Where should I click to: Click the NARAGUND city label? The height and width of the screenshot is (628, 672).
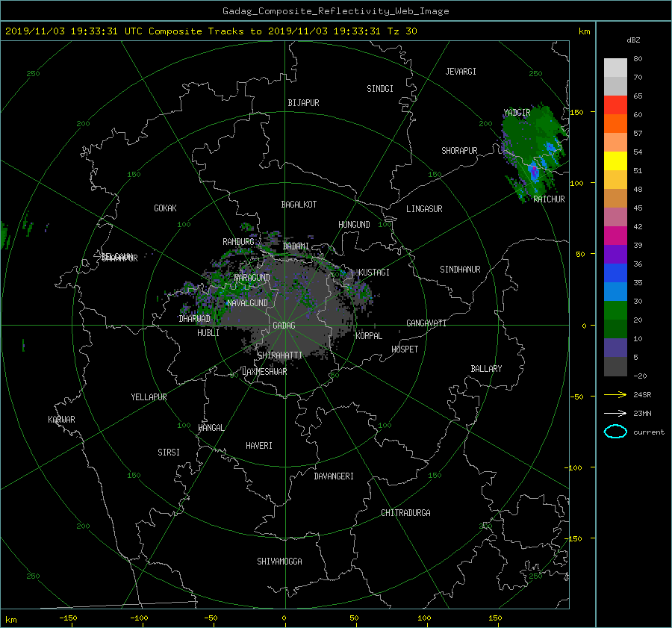(x=252, y=278)
